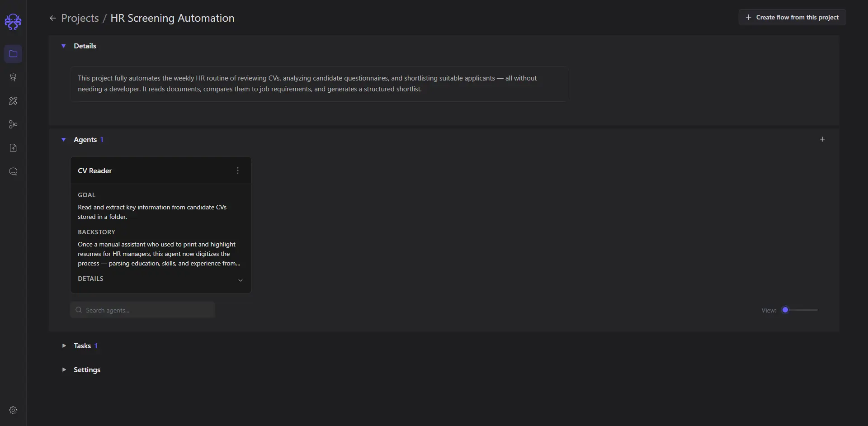Collapse the Details section
This screenshot has width=868, height=426.
coord(64,46)
